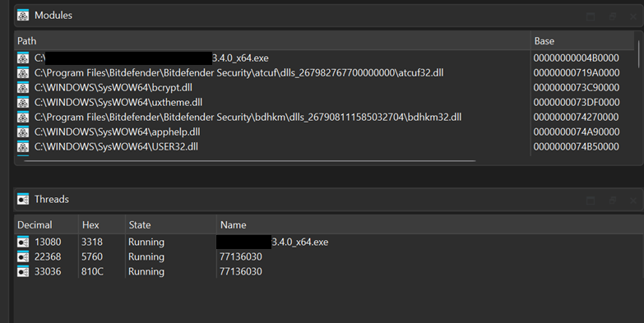Sort threads by the Hex column header
This screenshot has height=323, width=644.
coord(102,225)
